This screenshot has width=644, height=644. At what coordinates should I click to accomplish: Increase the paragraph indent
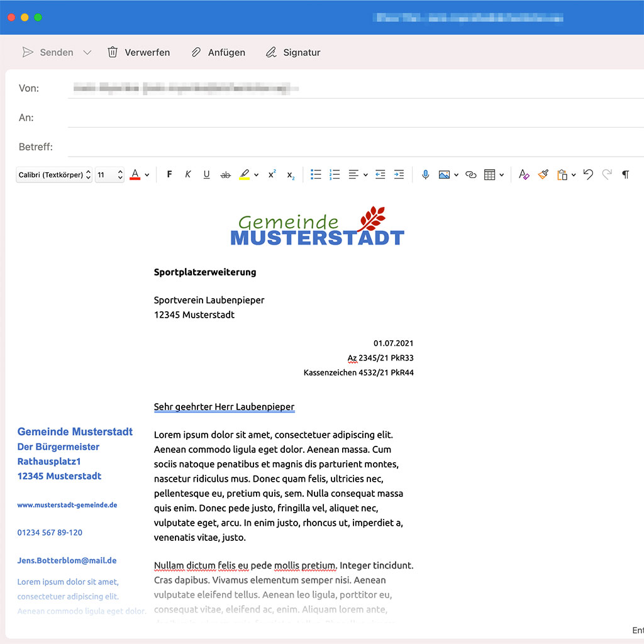click(x=399, y=175)
